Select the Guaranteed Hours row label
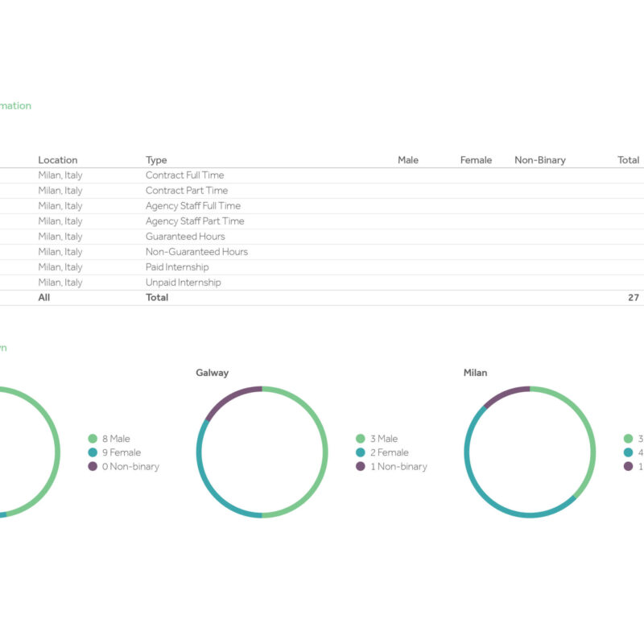 (x=185, y=236)
